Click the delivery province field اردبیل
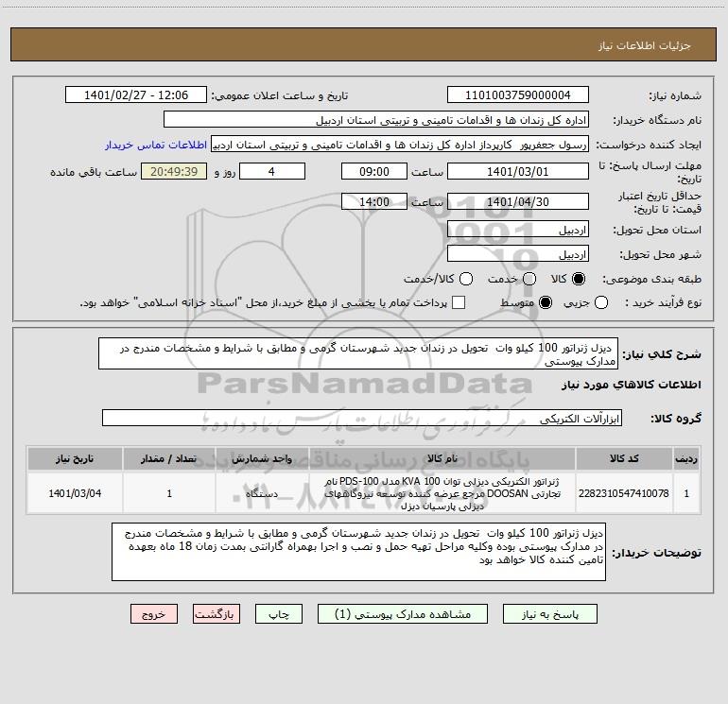Screen dimensions: 728x704 coord(518,230)
